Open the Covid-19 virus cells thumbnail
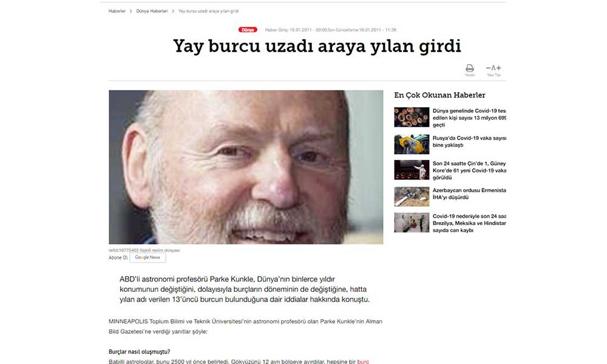607x364 pixels. coord(412,117)
